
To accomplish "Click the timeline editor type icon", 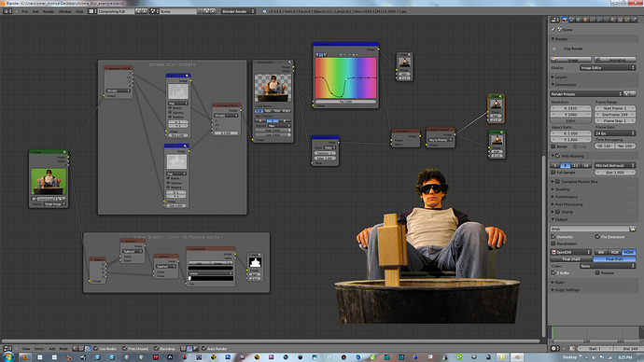I will [555, 348].
